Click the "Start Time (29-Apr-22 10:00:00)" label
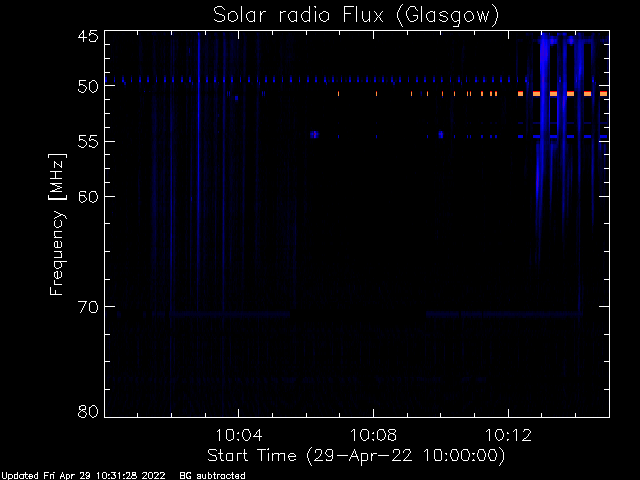The image size is (640, 480). [x=356, y=456]
